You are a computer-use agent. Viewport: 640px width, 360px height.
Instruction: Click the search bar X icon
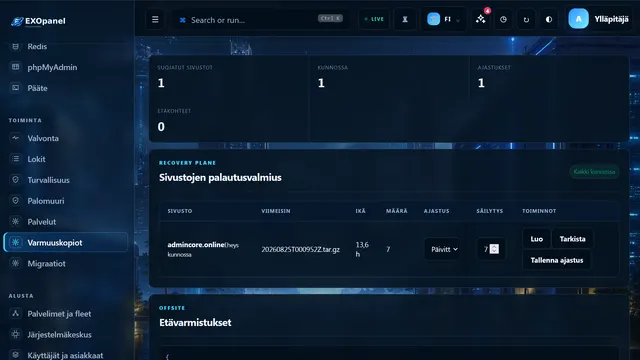182,20
